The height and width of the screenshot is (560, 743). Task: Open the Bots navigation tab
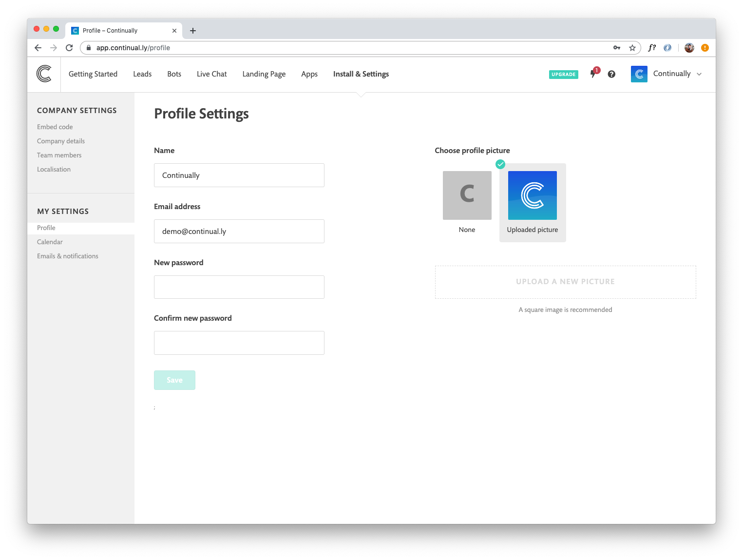tap(174, 74)
